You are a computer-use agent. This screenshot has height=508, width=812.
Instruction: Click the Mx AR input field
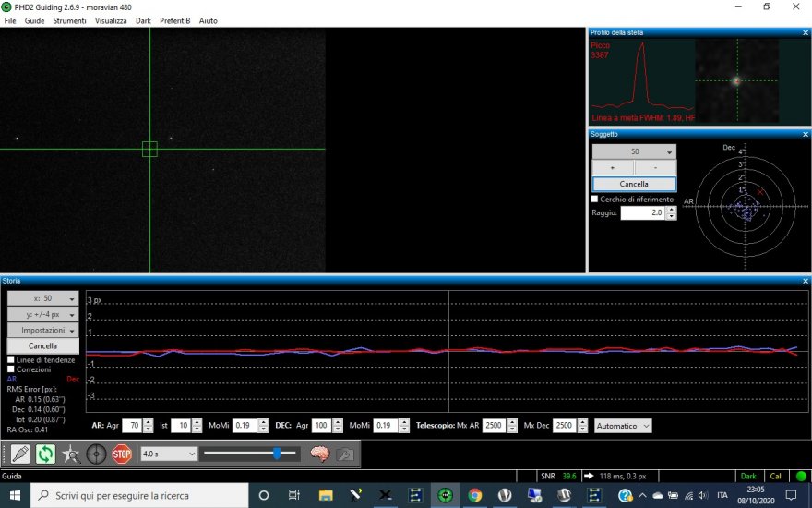point(496,426)
